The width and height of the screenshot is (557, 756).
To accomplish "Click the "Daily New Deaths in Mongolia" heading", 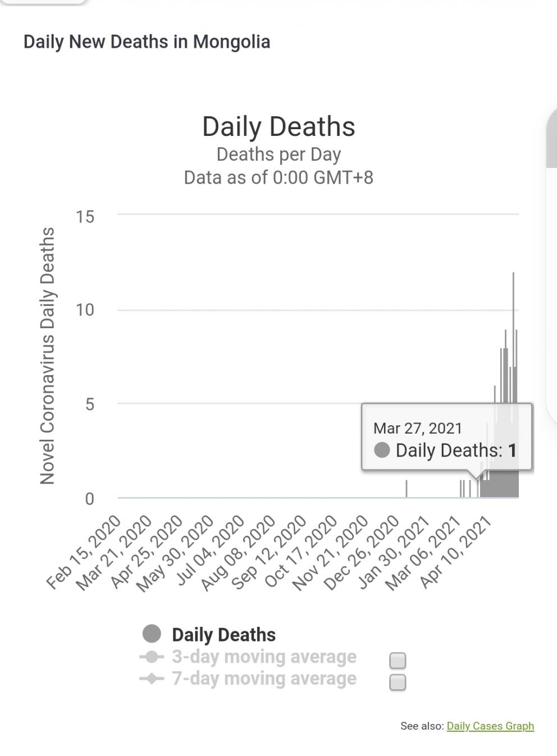I will pos(147,42).
